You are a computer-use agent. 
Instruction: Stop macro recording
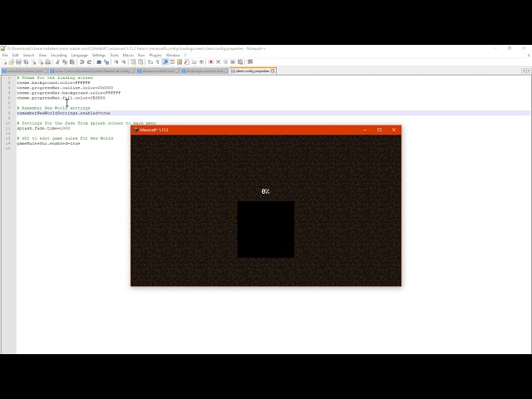click(x=218, y=62)
